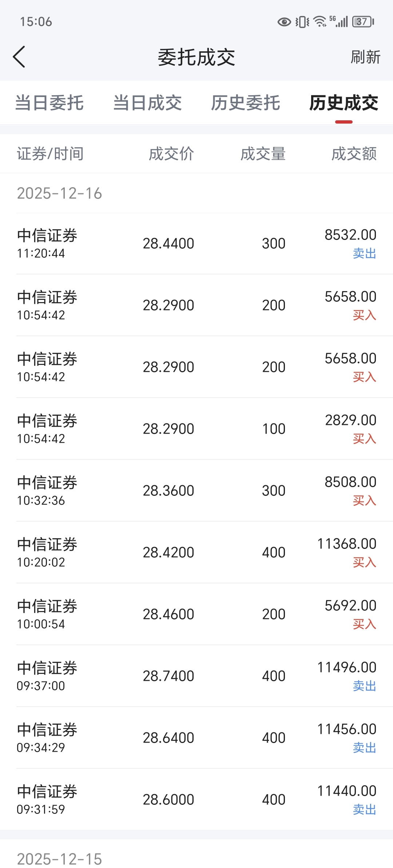Tap the 成交额 column header

354,154
